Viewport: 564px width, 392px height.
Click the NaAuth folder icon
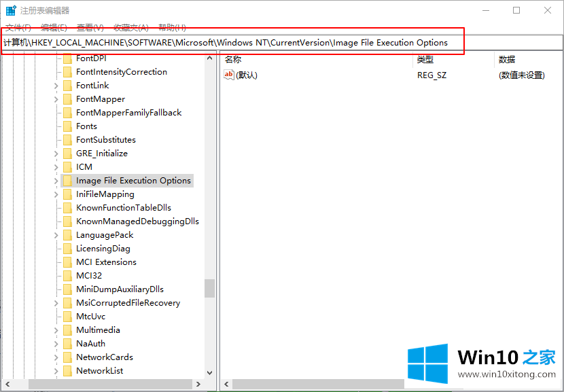pyautogui.click(x=67, y=344)
